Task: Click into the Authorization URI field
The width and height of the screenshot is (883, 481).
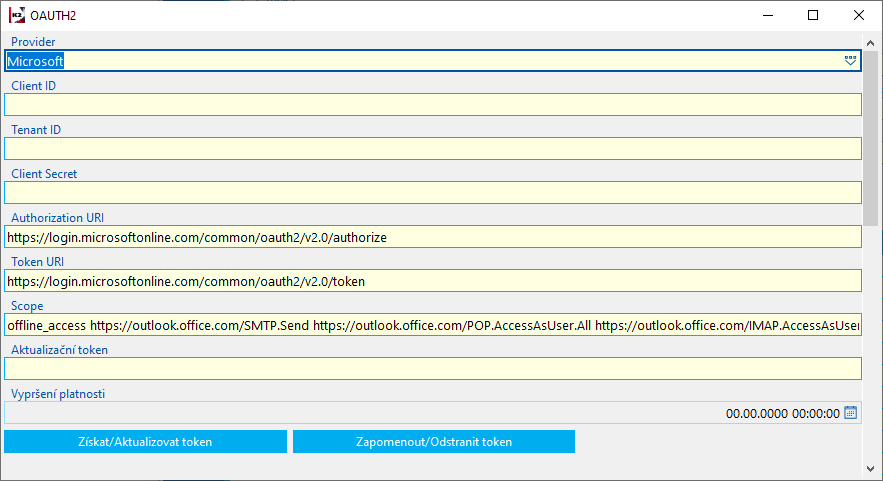Action: click(x=432, y=237)
